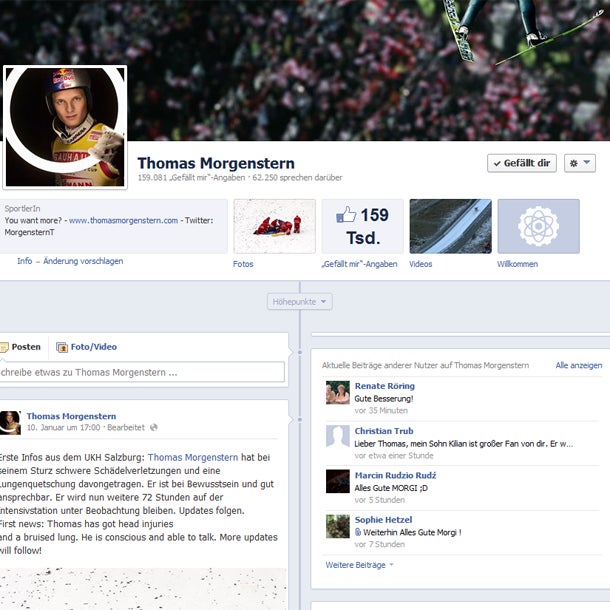Open Renate Röring's avatar
Image resolution: width=610 pixels, height=610 pixels.
point(337,393)
